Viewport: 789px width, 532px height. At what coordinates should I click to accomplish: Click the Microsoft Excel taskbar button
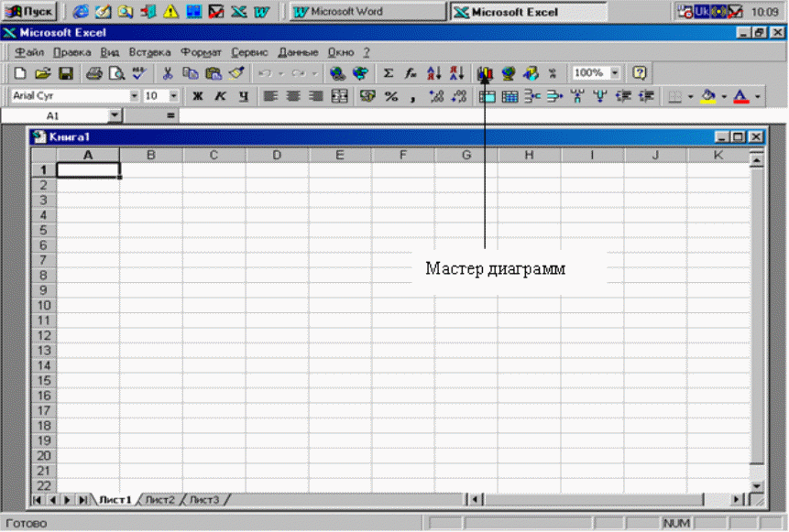click(529, 12)
